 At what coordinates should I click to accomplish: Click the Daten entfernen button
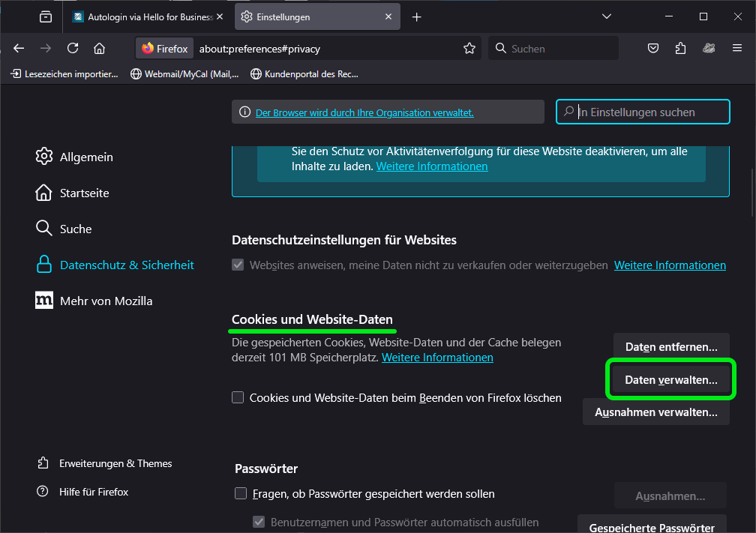pyautogui.click(x=670, y=347)
